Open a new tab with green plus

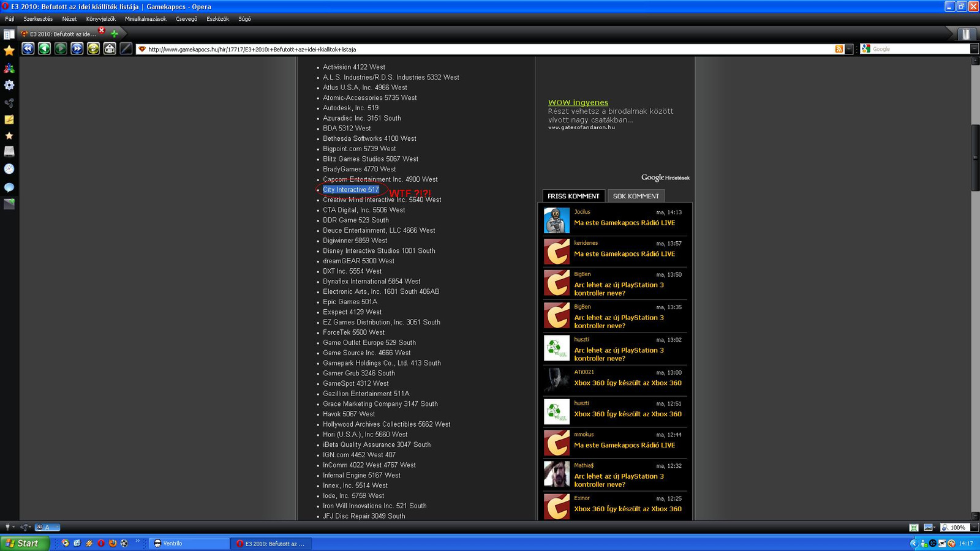coord(114,34)
